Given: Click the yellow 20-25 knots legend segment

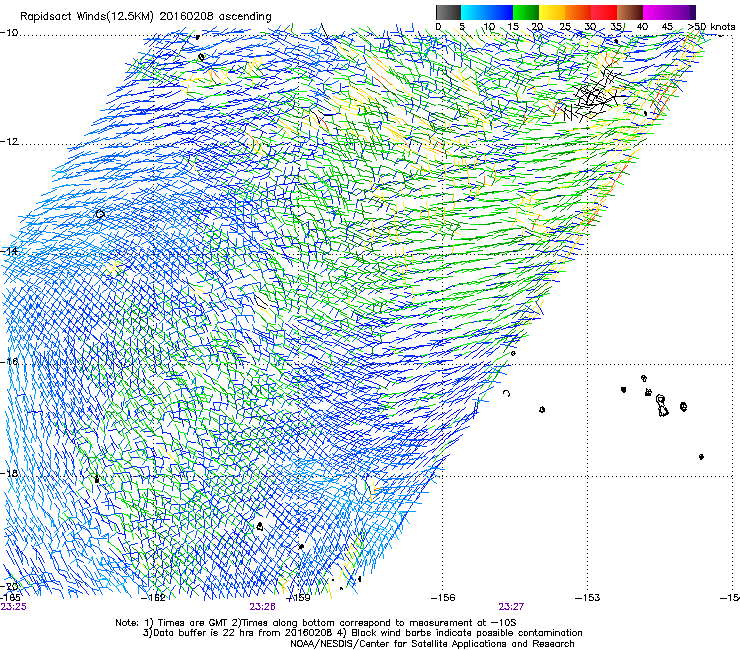Looking at the screenshot, I should (x=552, y=12).
